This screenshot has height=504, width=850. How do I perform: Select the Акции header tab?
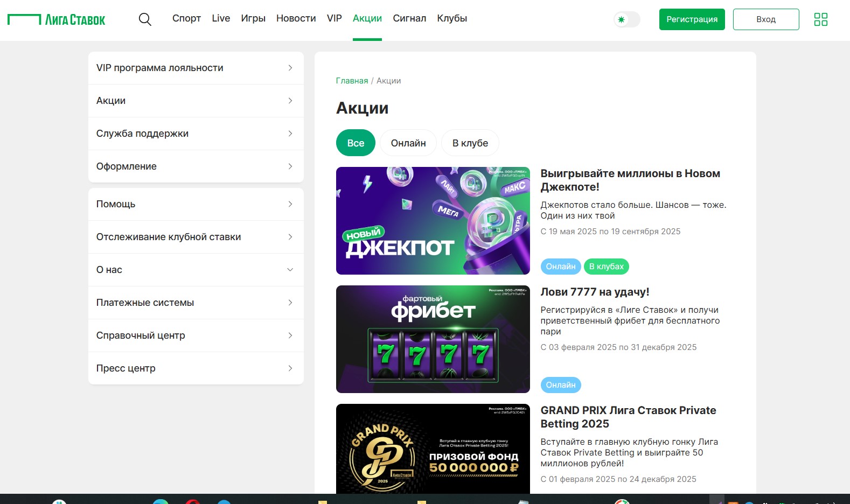(x=367, y=18)
